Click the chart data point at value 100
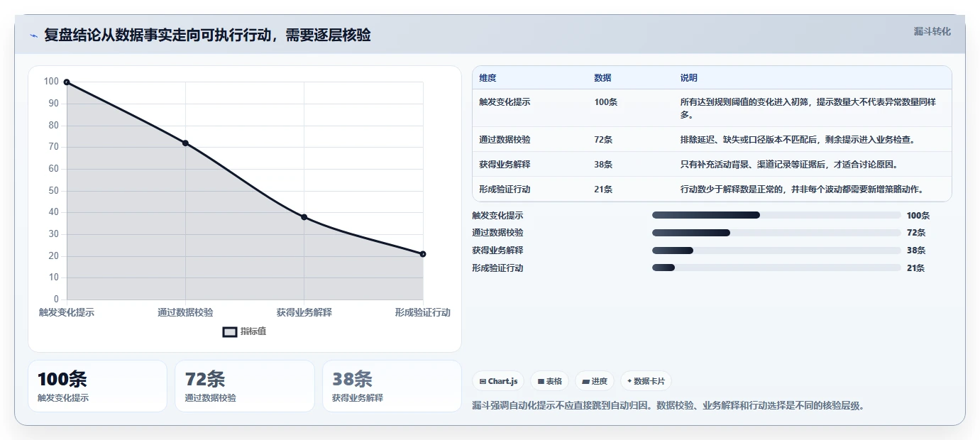Viewport: 980px width, 440px height. (67, 82)
